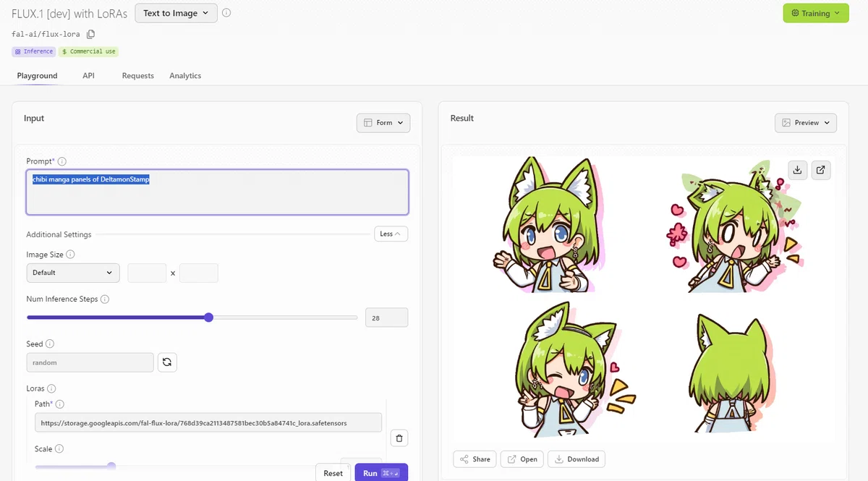The image size is (868, 481).
Task: Click the LoRA Path input field
Action: [208, 422]
